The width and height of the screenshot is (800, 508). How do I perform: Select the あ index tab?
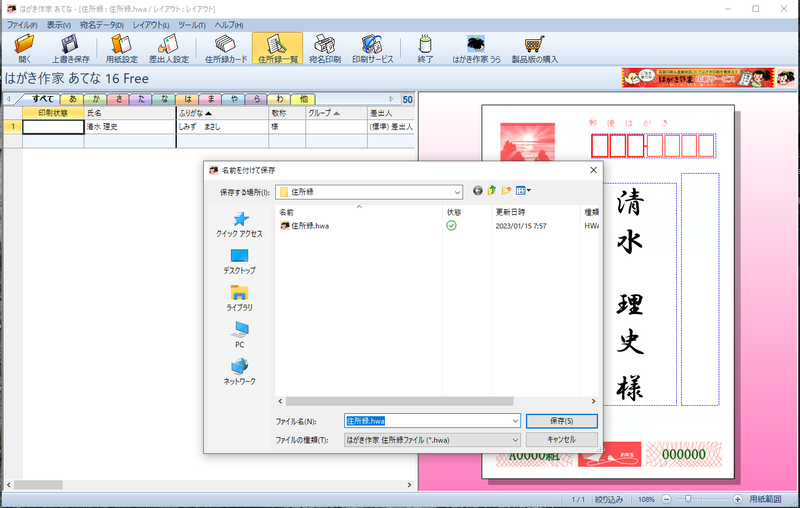click(72, 99)
